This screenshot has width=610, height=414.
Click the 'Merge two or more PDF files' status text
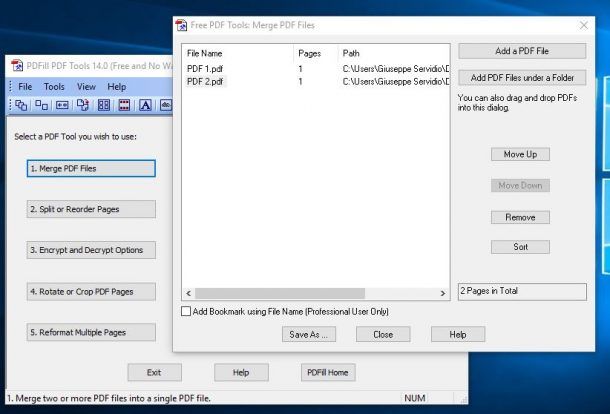(x=109, y=398)
